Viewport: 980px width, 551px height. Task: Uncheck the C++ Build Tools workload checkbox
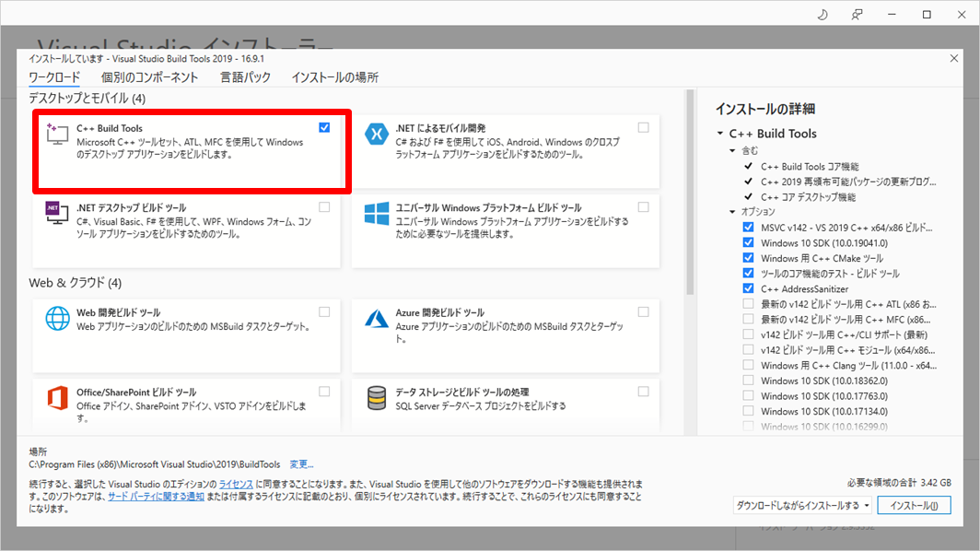324,127
